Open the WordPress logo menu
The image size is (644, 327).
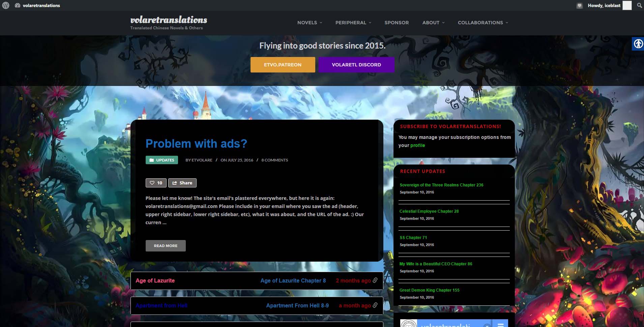(6, 5)
